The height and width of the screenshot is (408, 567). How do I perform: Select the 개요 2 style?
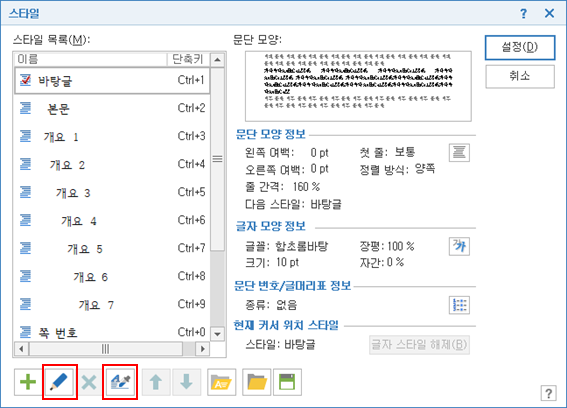click(x=112, y=165)
